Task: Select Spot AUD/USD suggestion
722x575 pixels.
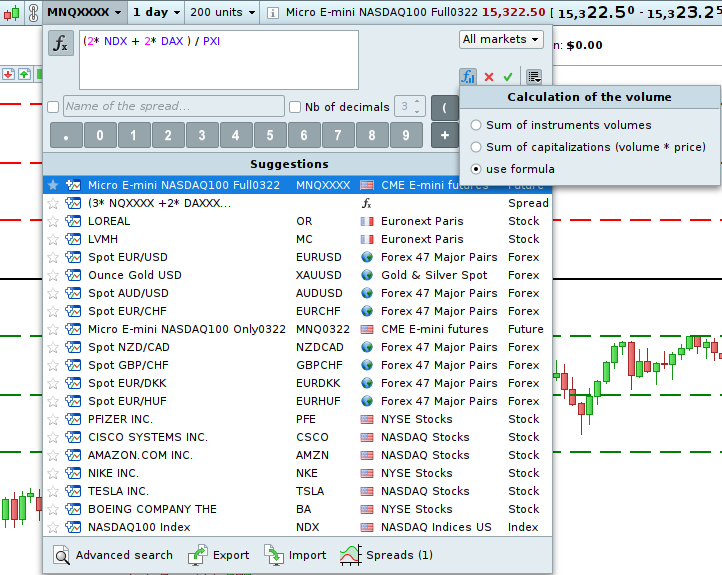Action: 297,293
